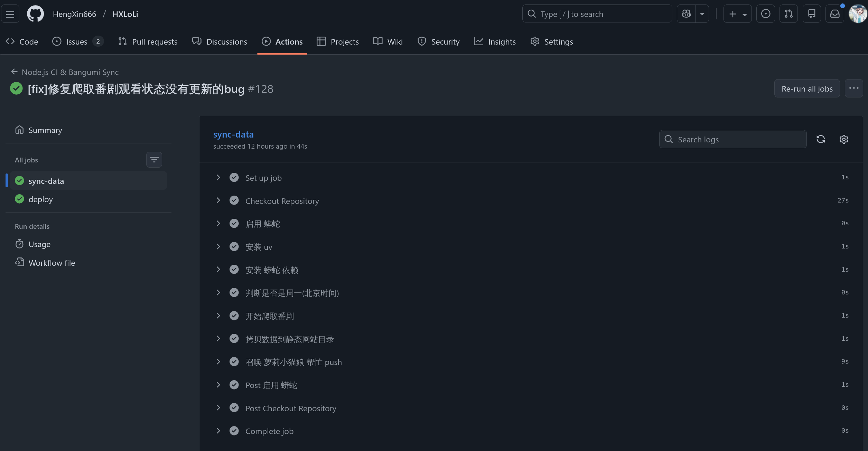Open the log settings gear icon
The width and height of the screenshot is (868, 451).
[x=844, y=139]
